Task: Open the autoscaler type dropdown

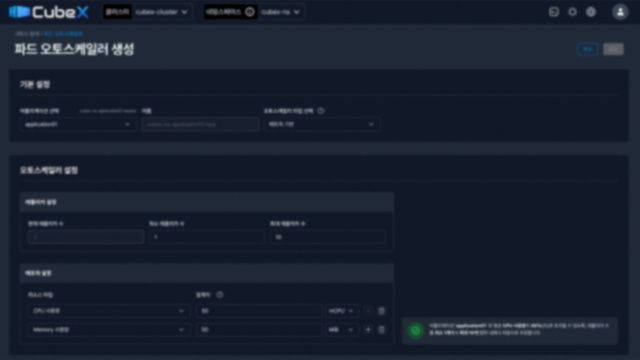Action: click(x=322, y=124)
